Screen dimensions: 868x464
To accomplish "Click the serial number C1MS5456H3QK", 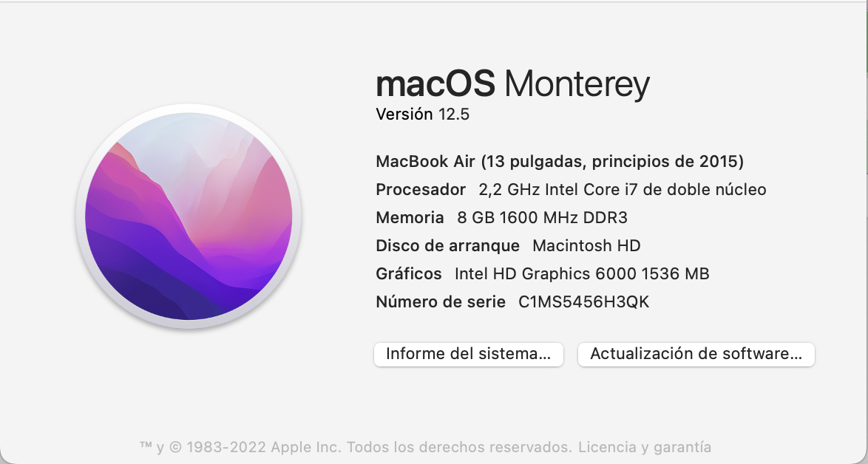I will [583, 302].
